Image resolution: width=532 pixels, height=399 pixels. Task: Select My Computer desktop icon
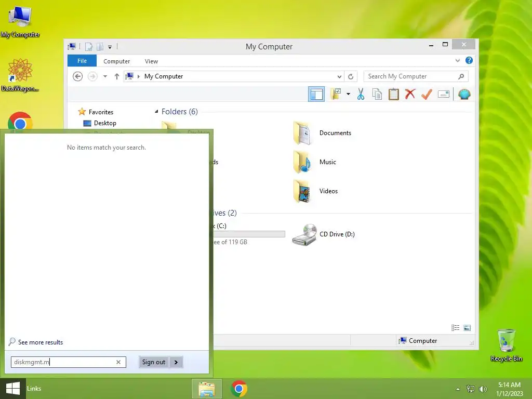pos(20,21)
